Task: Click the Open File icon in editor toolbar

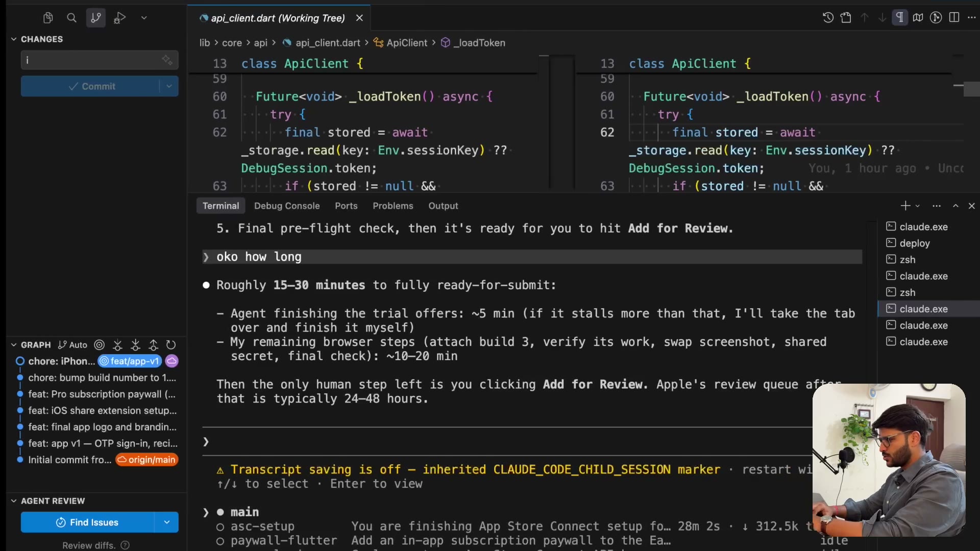Action: tap(846, 18)
